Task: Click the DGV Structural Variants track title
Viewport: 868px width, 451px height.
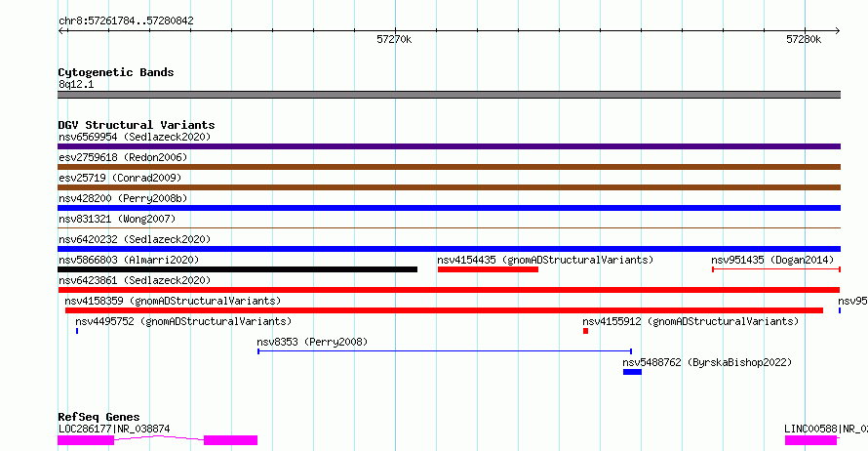Action: click(137, 125)
